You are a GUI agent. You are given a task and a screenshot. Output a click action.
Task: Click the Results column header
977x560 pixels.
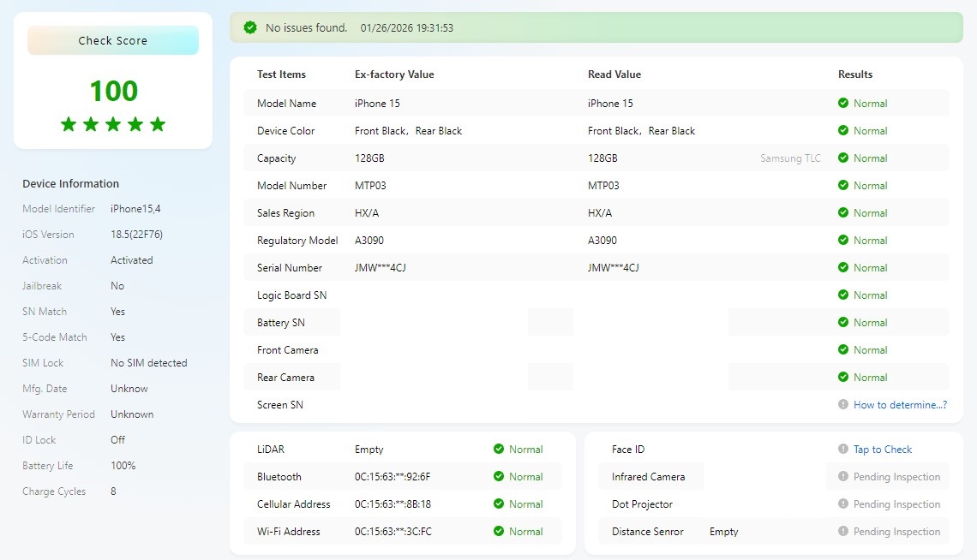[x=854, y=74]
